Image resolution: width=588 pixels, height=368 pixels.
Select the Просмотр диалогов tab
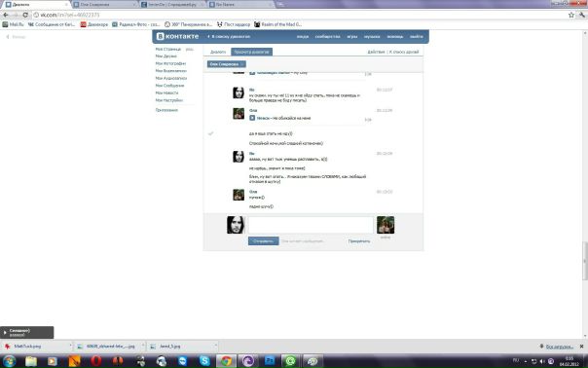(251, 52)
